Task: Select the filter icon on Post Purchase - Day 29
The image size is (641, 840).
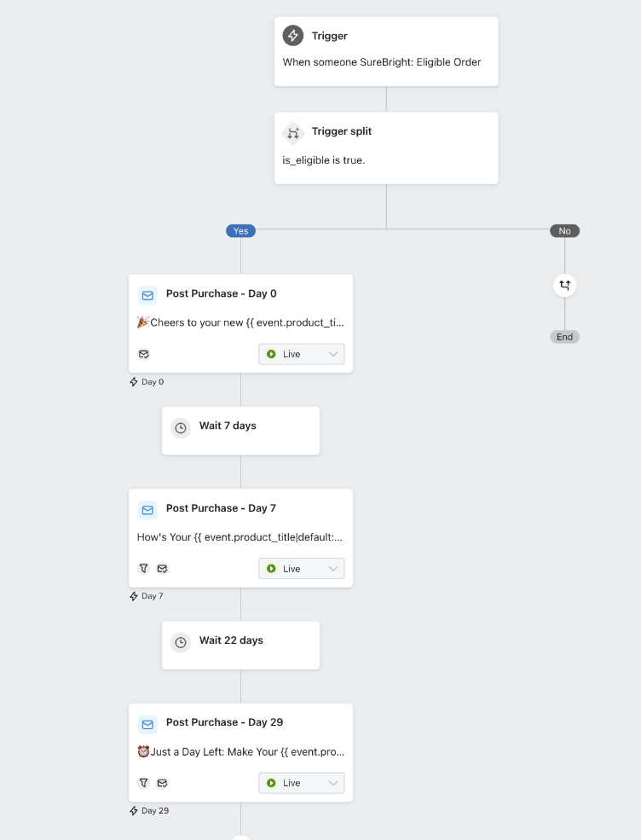Action: 144,782
